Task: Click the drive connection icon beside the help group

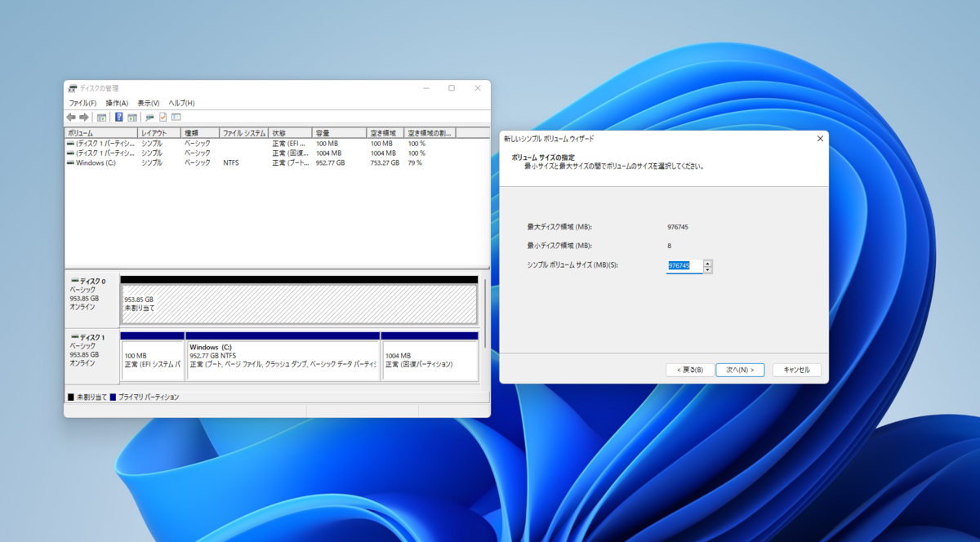Action: coord(149,117)
